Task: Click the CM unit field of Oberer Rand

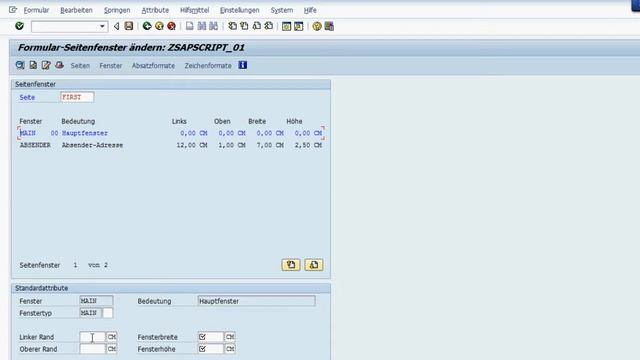Action: point(111,349)
